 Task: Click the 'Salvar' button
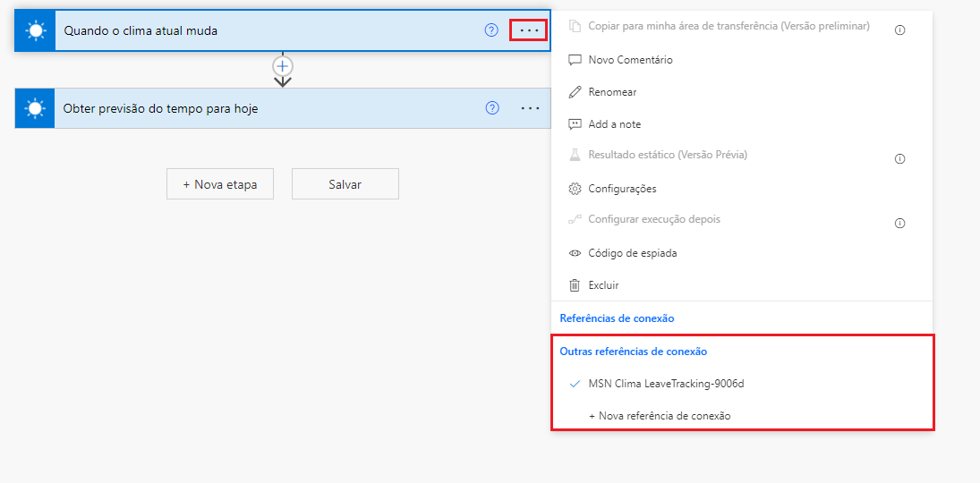pos(345,184)
